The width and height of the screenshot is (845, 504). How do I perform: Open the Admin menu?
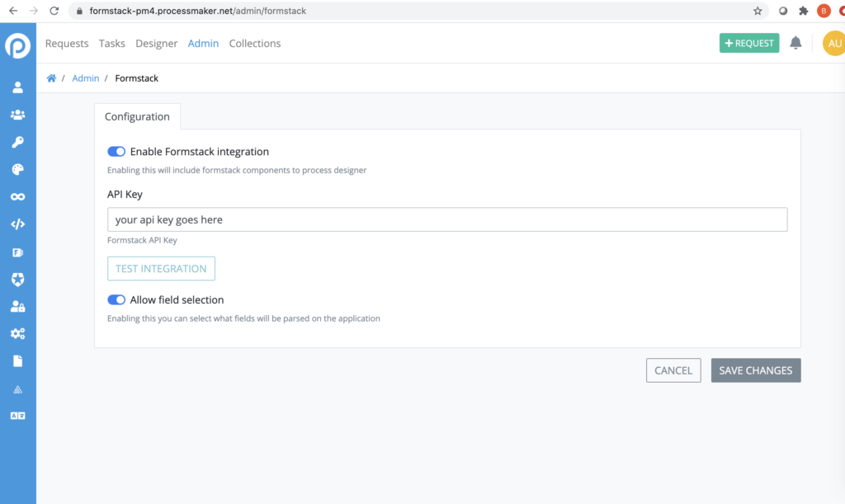[203, 43]
